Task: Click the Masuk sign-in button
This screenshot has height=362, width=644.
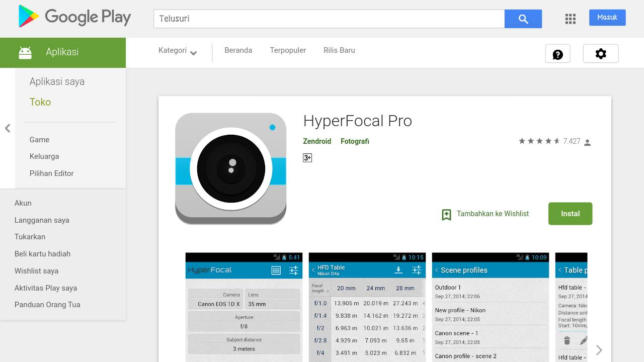Action: [607, 18]
